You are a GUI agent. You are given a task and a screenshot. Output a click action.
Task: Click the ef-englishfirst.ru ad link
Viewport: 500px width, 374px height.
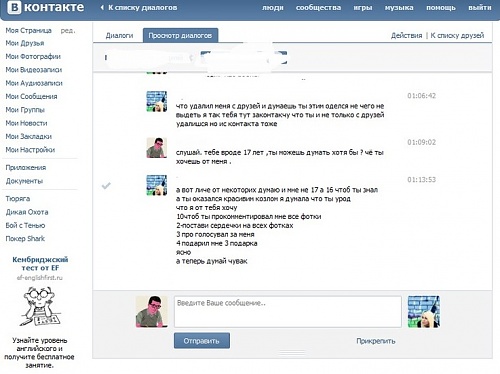(40, 278)
